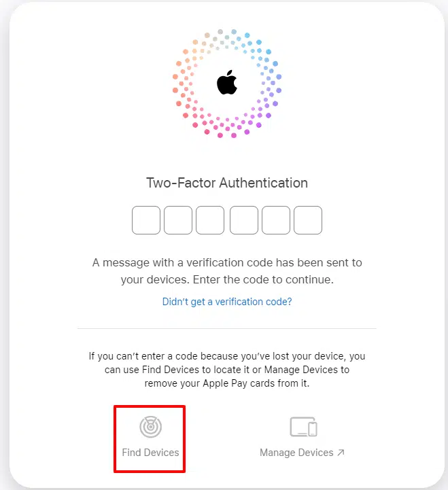Click the third verification code digit box
This screenshot has height=490, width=448.
[210, 220]
